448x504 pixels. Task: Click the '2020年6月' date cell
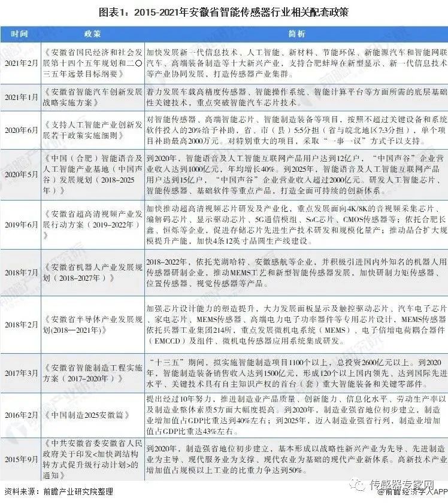21,130
